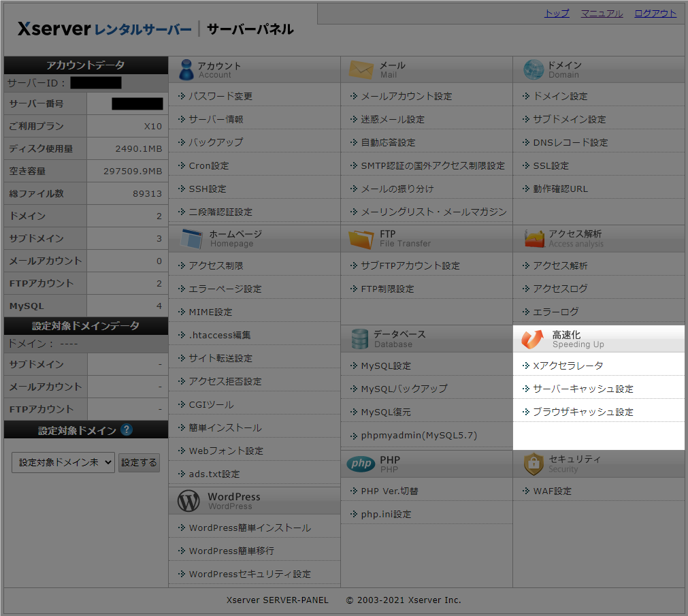Image resolution: width=688 pixels, height=616 pixels.
Task: Open サーバー情報
Action: point(216,119)
